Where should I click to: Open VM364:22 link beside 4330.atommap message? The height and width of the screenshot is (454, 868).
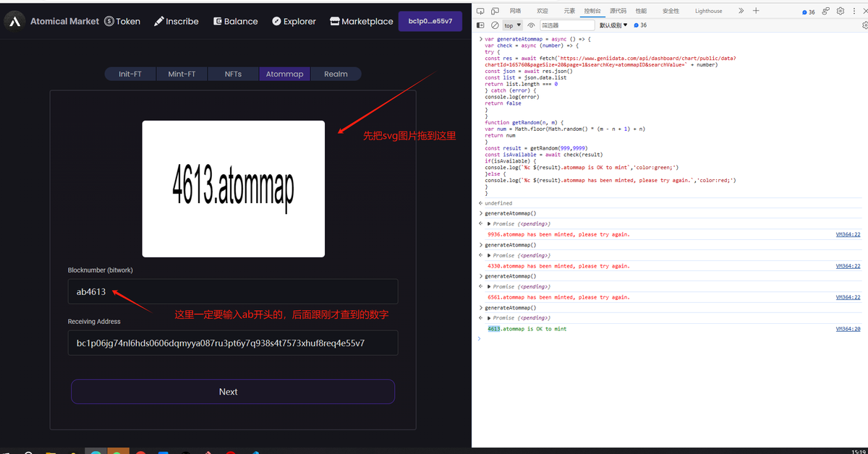pos(848,266)
